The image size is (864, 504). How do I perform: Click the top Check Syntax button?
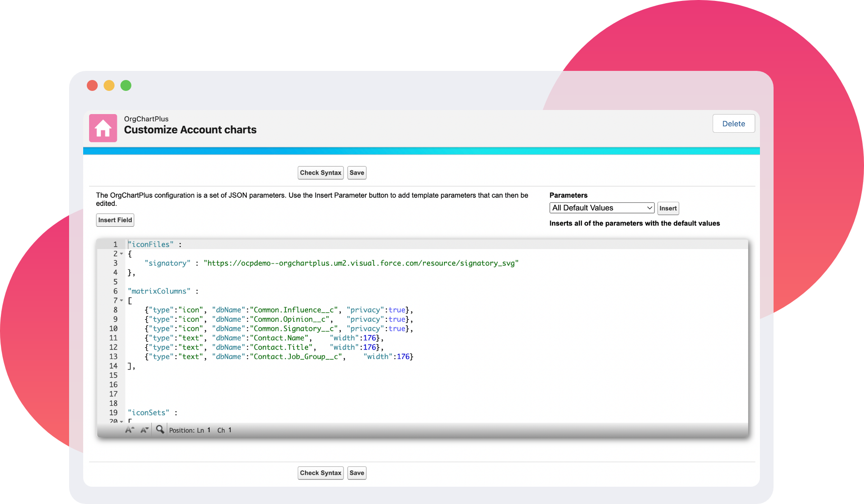coord(320,173)
